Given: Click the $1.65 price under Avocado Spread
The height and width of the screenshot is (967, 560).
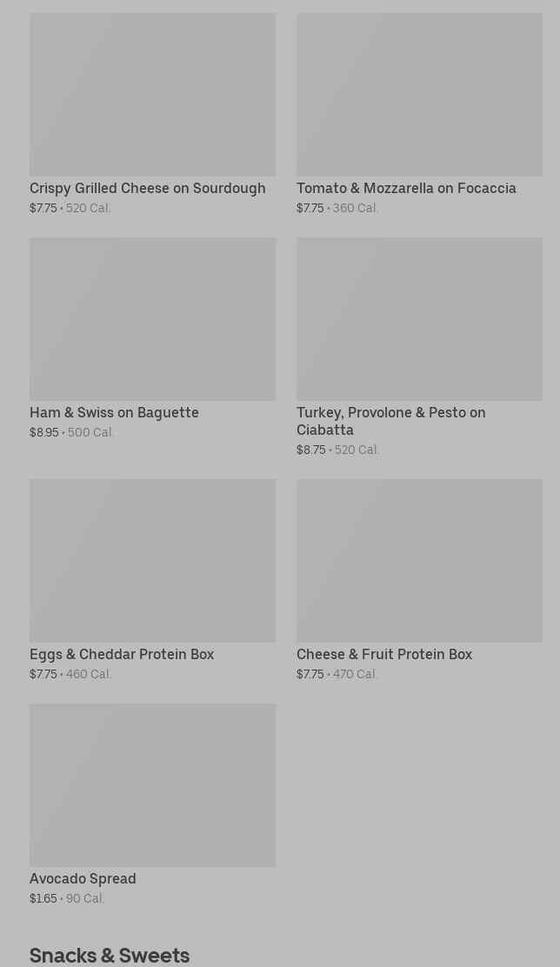Looking at the screenshot, I should [43, 898].
